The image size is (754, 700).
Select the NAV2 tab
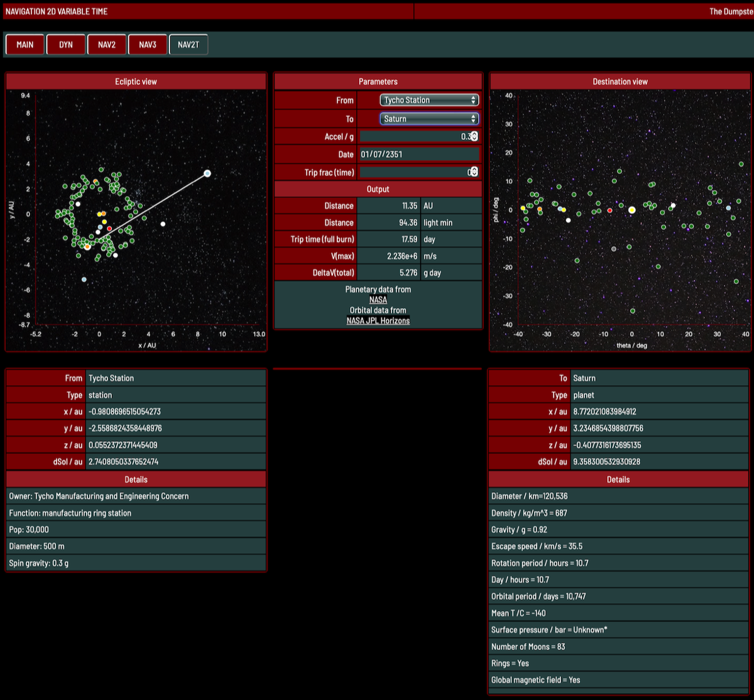[107, 45]
